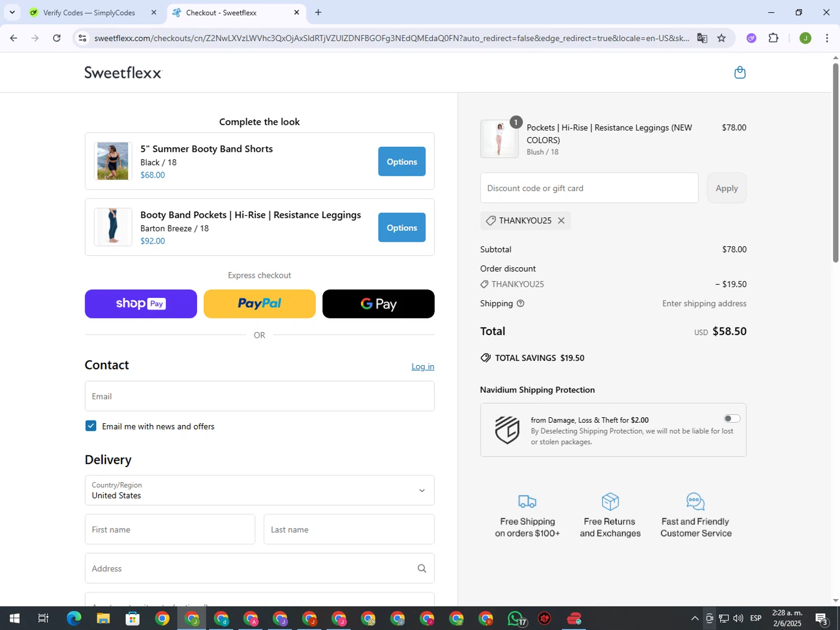This screenshot has height=630, width=840.
Task: Launch Microsoft Edge from taskbar
Action: coord(74,618)
